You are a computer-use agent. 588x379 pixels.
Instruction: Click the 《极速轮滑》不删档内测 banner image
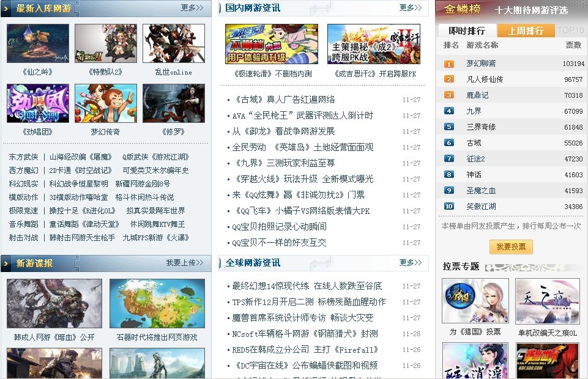(272, 44)
